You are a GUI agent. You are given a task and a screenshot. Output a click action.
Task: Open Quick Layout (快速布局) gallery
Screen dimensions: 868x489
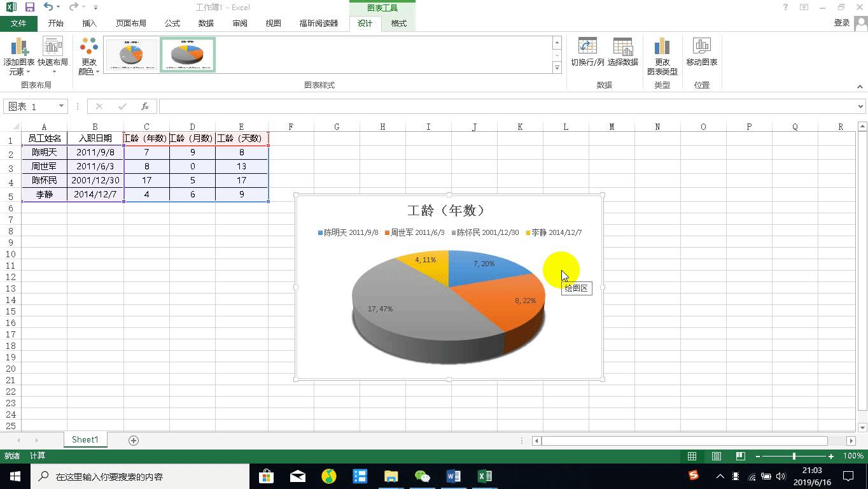coord(53,56)
